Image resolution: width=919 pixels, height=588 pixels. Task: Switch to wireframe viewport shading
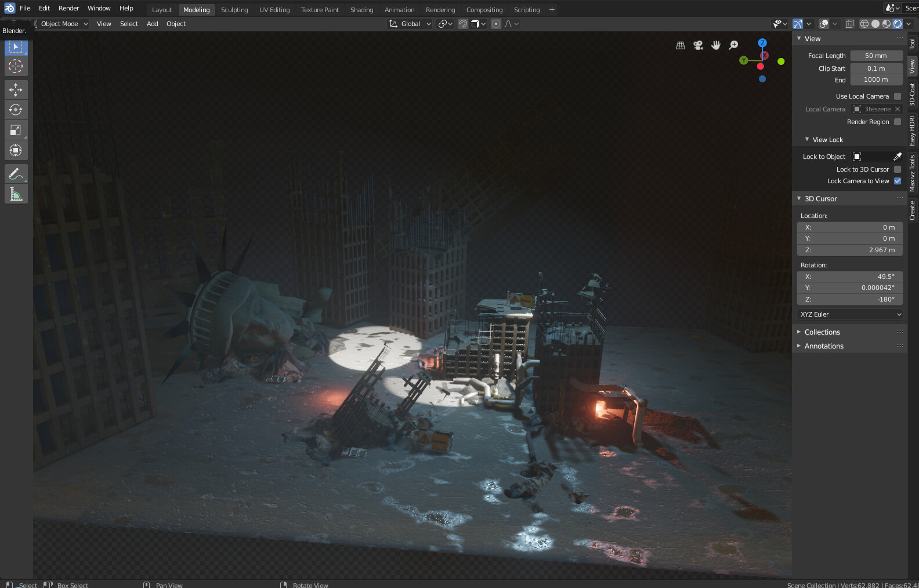click(864, 24)
